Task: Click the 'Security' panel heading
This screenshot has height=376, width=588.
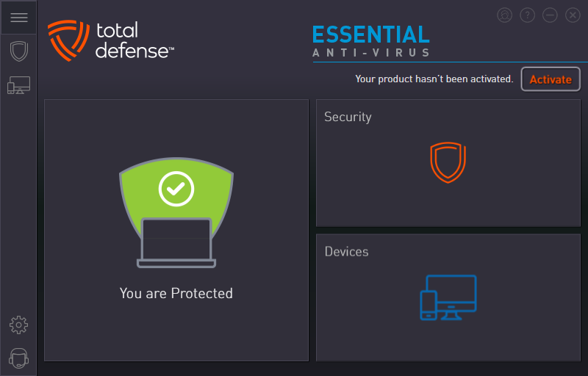Action: (x=348, y=117)
